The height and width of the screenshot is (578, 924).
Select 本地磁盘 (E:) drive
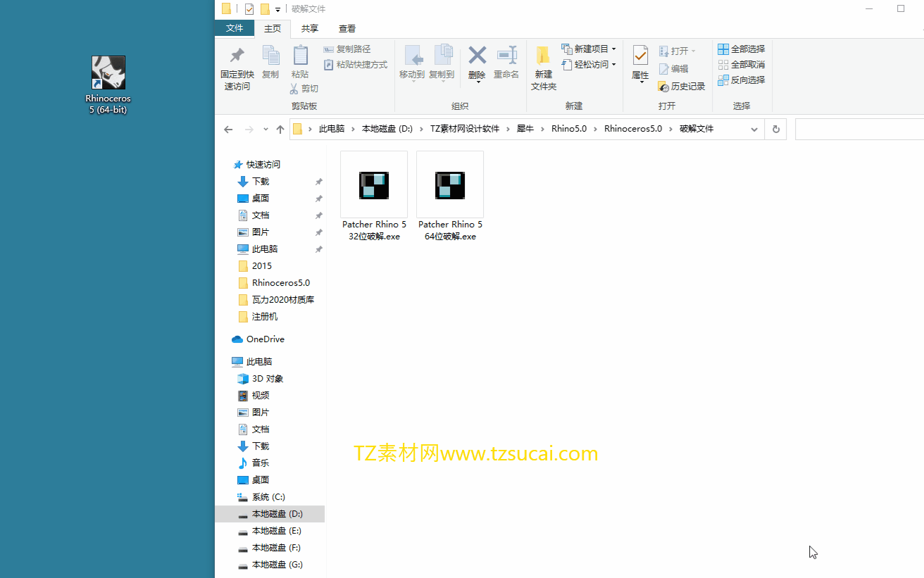click(x=270, y=531)
